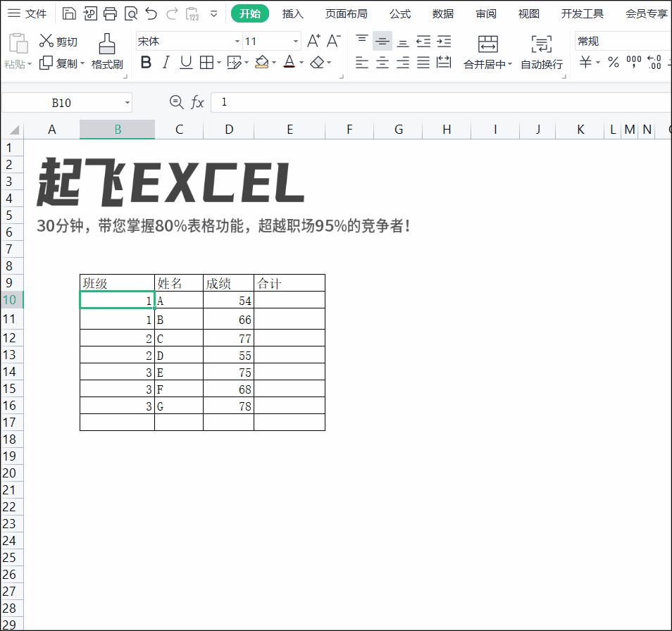
Task: Open the Fill Color dropdown arrow
Action: pos(274,63)
